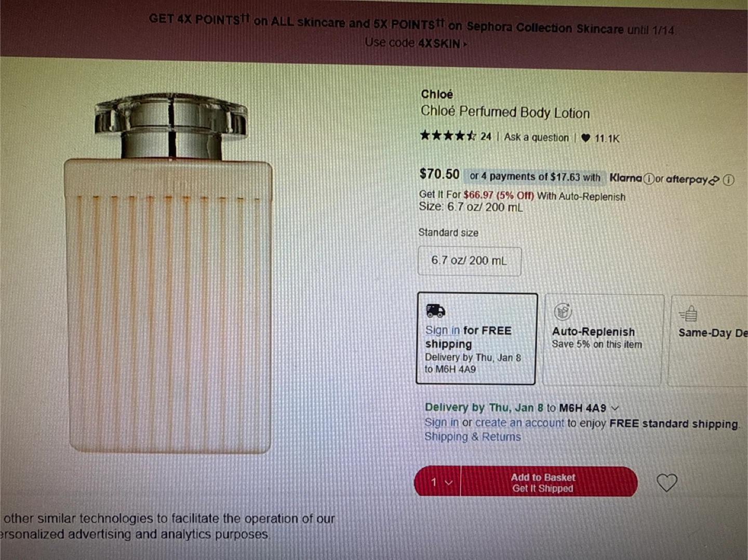Click the Afterpay info icon

[729, 180]
